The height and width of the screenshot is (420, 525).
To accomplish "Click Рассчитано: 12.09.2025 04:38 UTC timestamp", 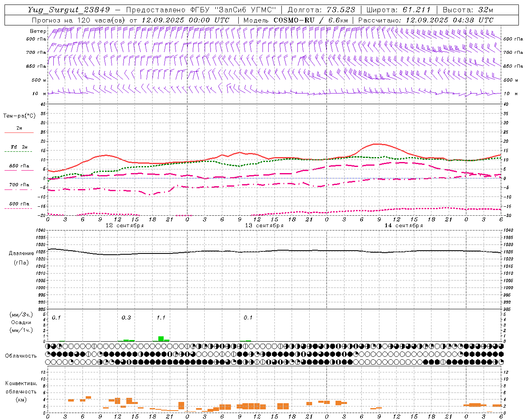I will coord(426,20).
